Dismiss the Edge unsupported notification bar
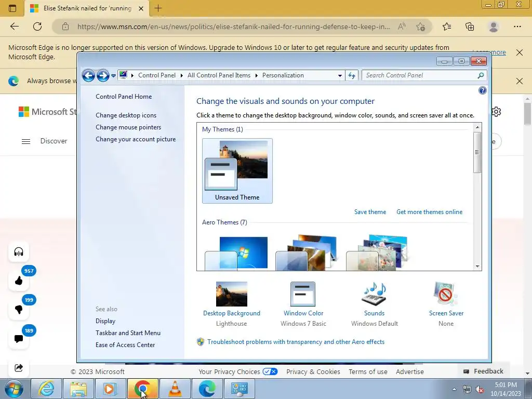This screenshot has height=399, width=532. [x=519, y=52]
